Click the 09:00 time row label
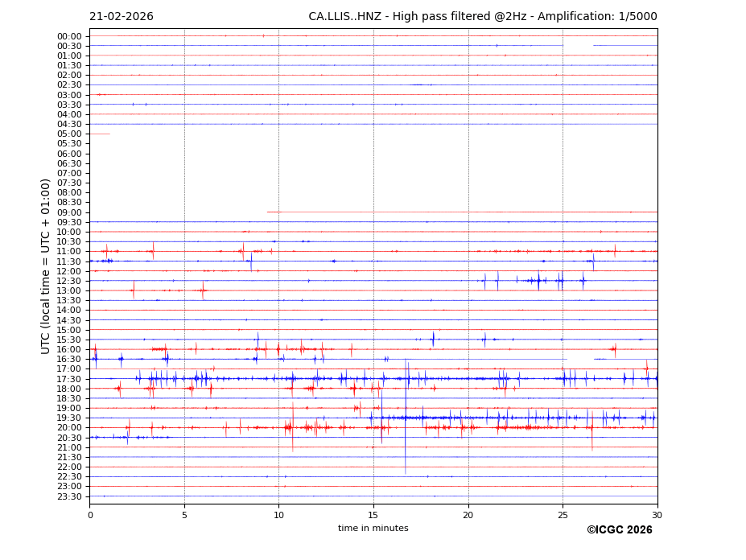The image size is (746, 560). (69, 212)
